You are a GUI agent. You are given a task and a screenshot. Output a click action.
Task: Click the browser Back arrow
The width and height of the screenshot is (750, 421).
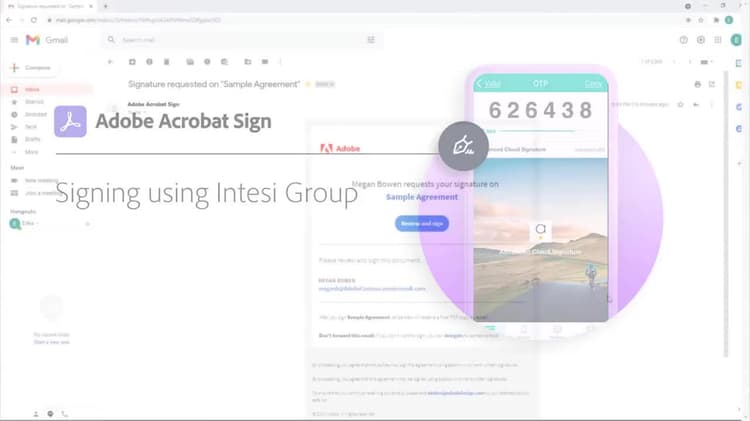[9, 20]
